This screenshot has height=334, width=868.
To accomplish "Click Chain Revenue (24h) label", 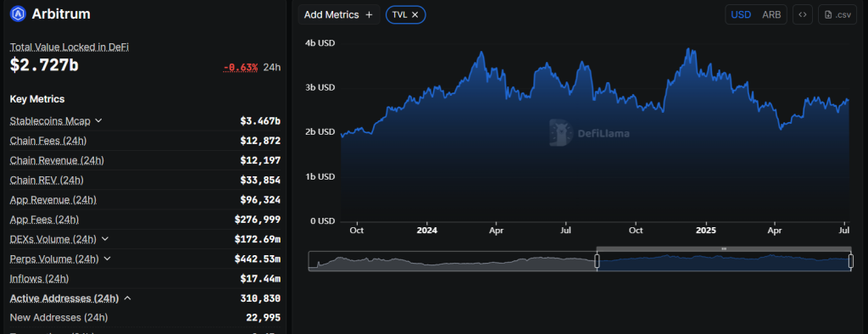I will pyautogui.click(x=57, y=160).
